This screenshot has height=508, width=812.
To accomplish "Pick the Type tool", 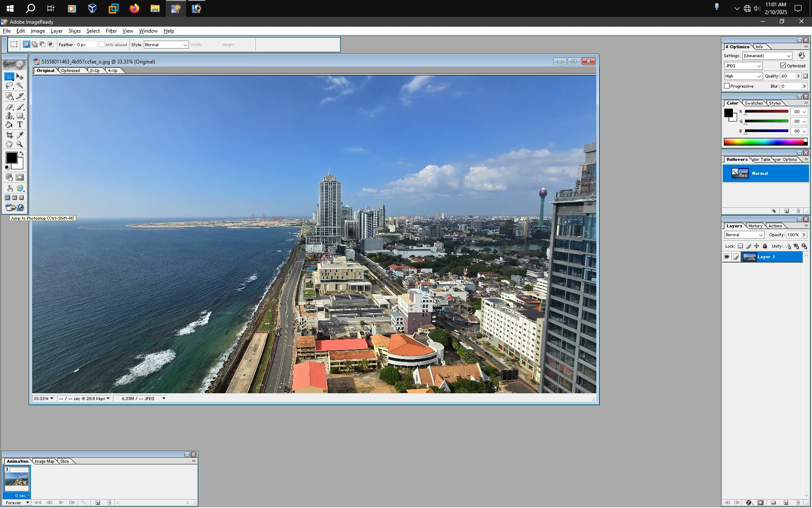I will (x=20, y=125).
